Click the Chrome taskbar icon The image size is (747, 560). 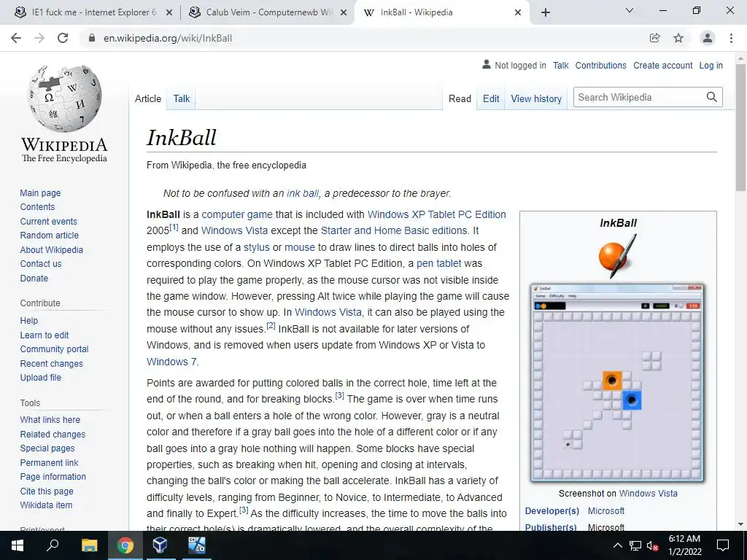125,545
